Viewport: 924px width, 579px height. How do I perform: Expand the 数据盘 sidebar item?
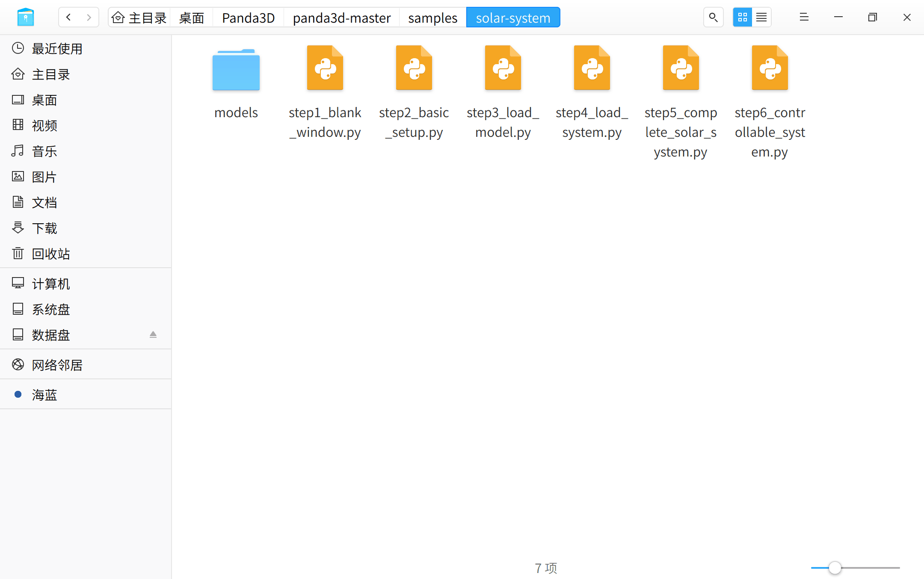[x=152, y=334]
